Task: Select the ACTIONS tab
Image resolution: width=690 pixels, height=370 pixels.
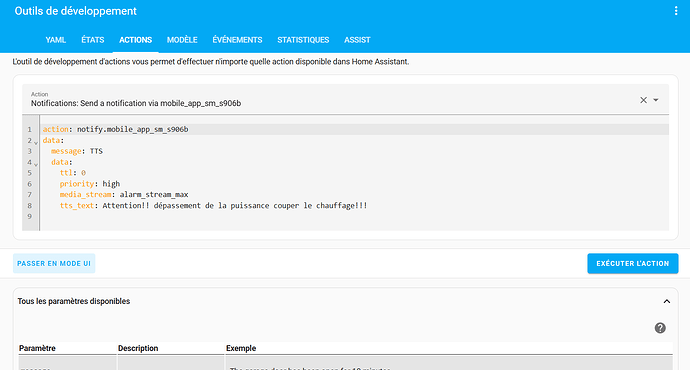Action: pyautogui.click(x=136, y=40)
